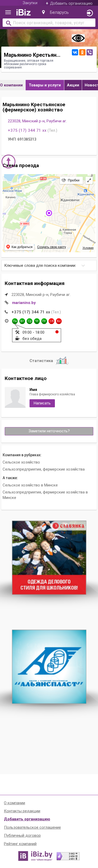Share via VK icon

[75, 52]
